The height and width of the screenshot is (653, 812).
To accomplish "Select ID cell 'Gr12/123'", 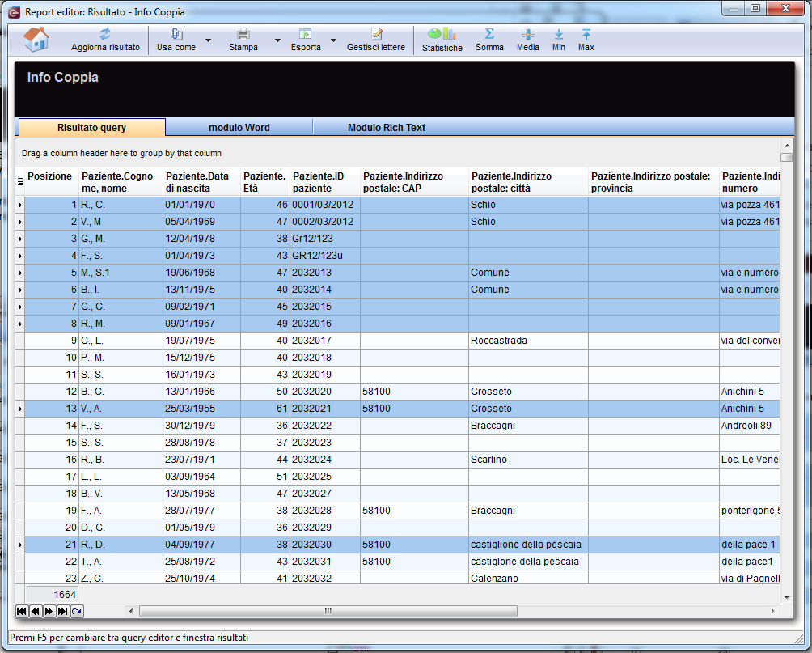I will click(x=324, y=239).
